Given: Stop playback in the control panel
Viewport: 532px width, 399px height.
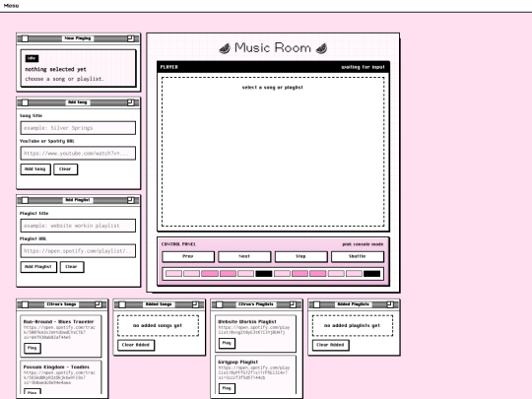Looking at the screenshot, I should pyautogui.click(x=300, y=256).
